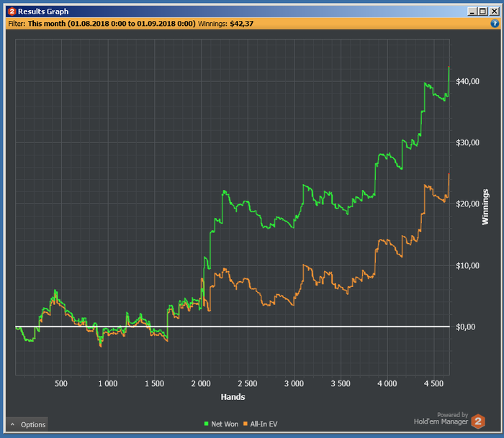Click the 1 000 hands axis label
Image resolution: width=504 pixels, height=438 pixels.
pos(108,383)
